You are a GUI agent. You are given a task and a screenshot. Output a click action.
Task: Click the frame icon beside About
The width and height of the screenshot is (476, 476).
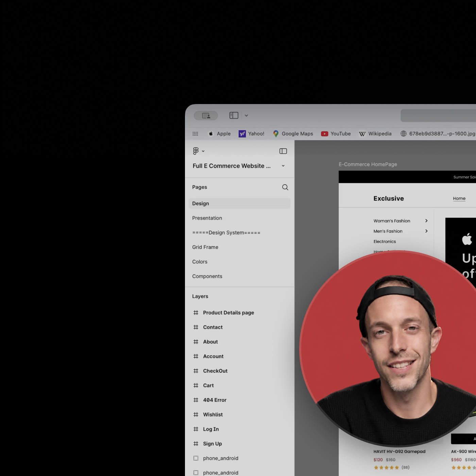(x=196, y=342)
